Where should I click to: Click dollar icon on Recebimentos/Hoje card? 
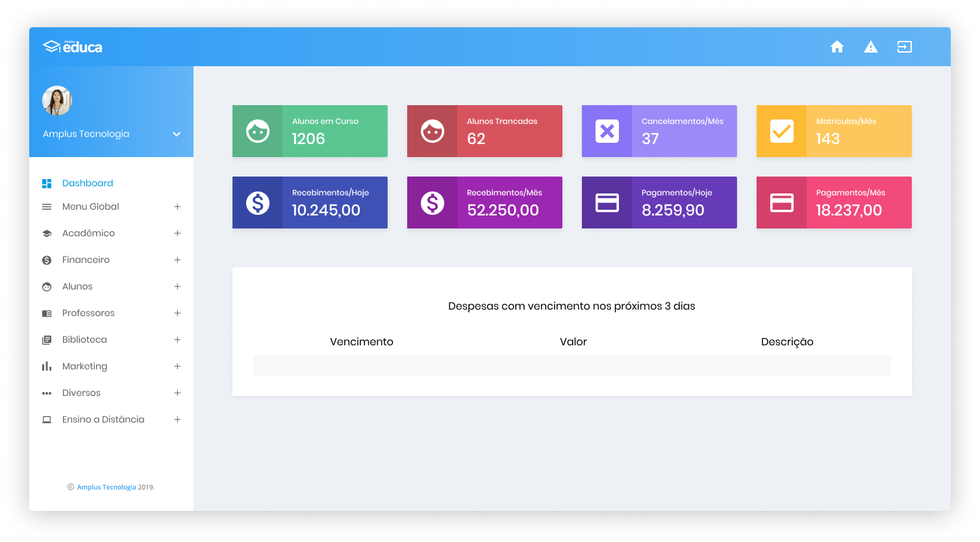click(258, 203)
